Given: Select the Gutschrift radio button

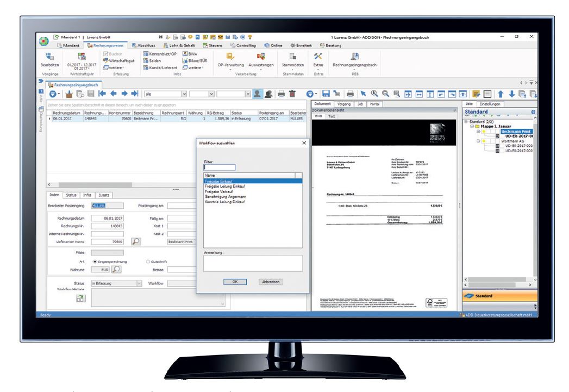Looking at the screenshot, I should coord(148,261).
